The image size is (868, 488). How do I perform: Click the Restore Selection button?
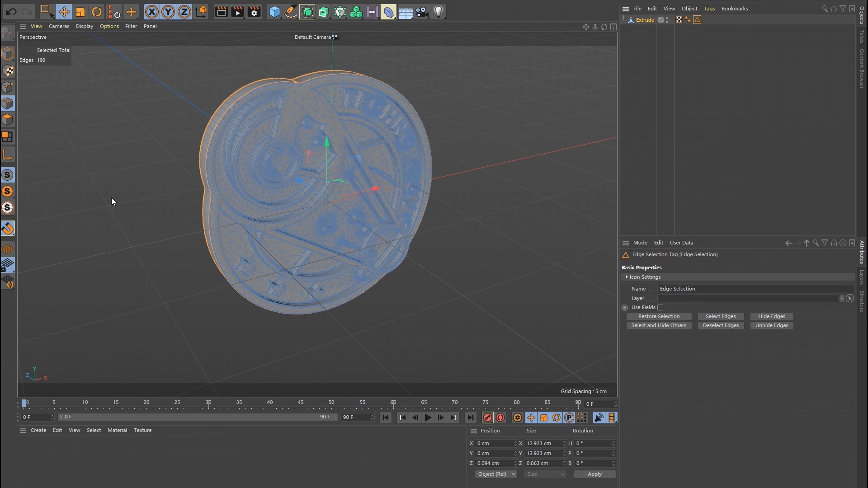(659, 317)
